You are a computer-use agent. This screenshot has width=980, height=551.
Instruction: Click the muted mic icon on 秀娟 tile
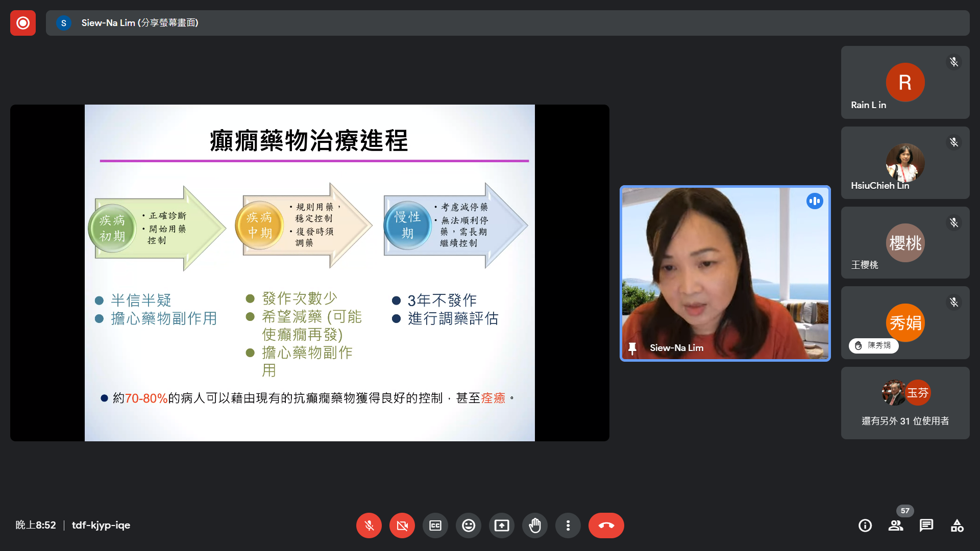pos(953,303)
